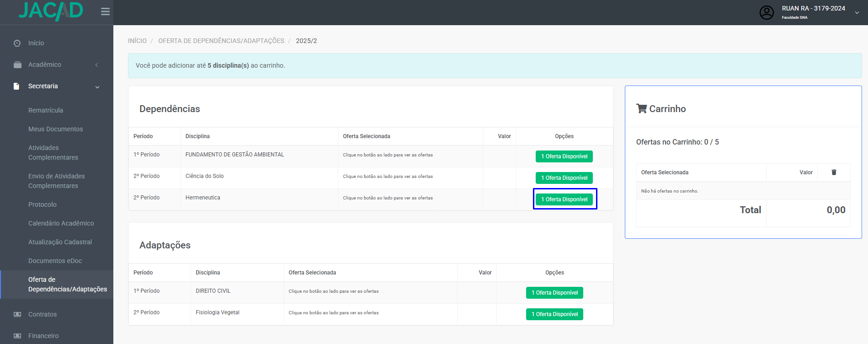Expand the Acadêmico menu chevron
Image resolution: width=868 pixels, height=344 pixels.
tap(97, 65)
